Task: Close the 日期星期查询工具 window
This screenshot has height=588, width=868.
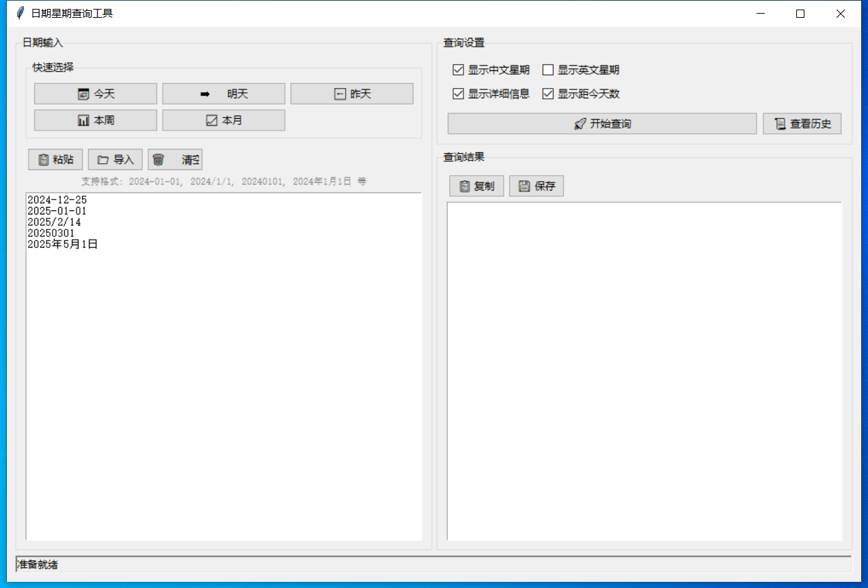Action: [x=841, y=13]
